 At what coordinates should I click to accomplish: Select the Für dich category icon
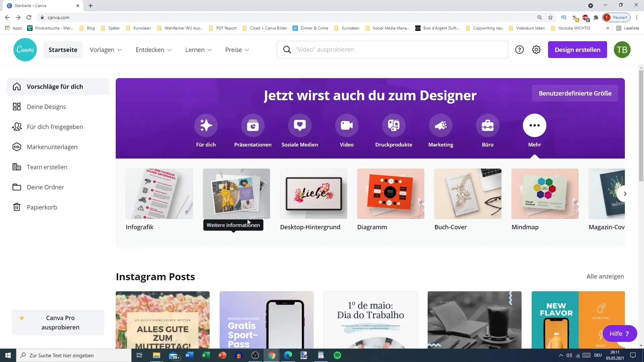click(x=206, y=125)
